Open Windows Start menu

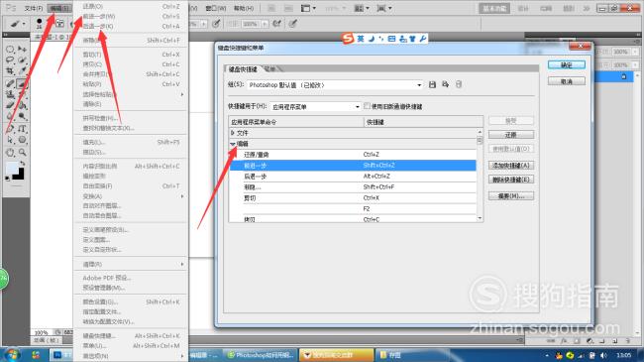[x=12, y=355]
